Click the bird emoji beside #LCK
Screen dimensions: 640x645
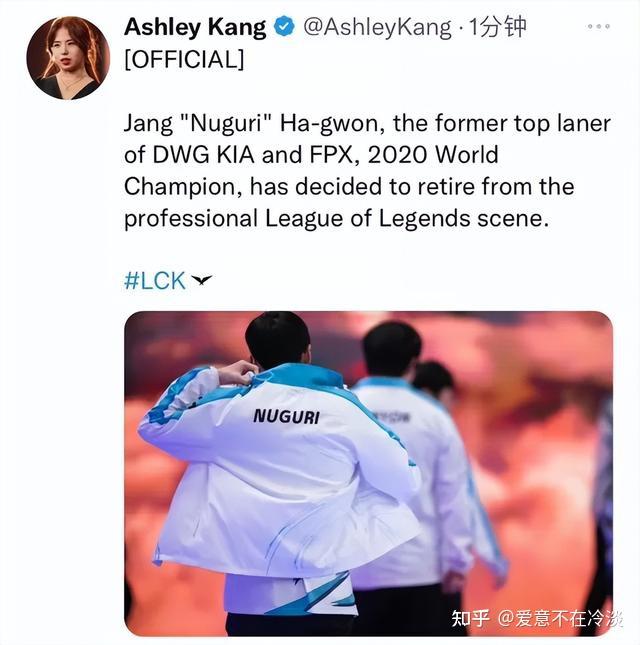tap(202, 280)
